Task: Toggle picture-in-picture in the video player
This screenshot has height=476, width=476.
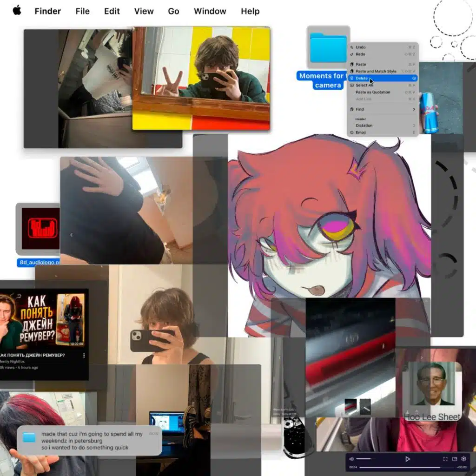Action: point(455,459)
